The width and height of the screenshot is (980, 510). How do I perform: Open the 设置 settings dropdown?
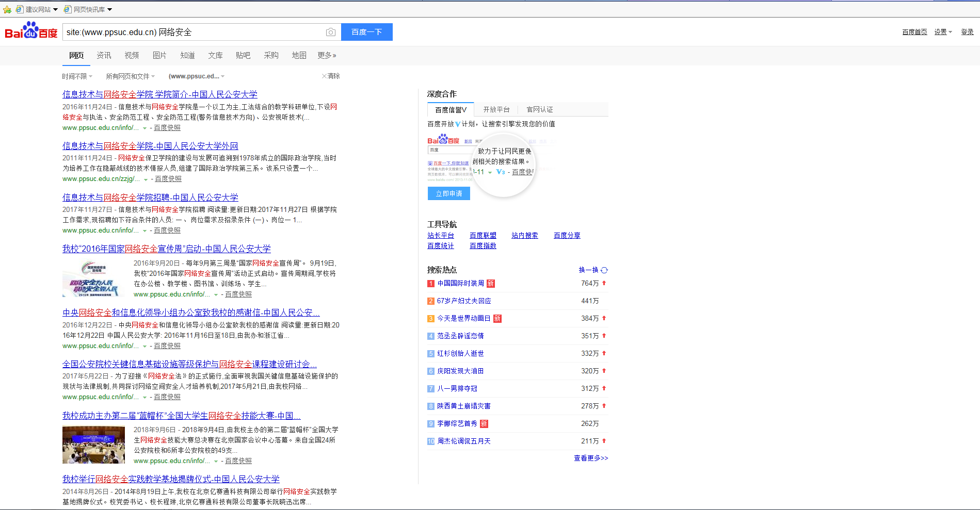coord(943,32)
